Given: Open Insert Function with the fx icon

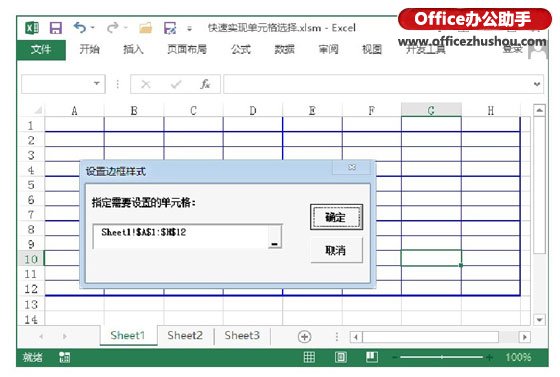Looking at the screenshot, I should [x=205, y=84].
